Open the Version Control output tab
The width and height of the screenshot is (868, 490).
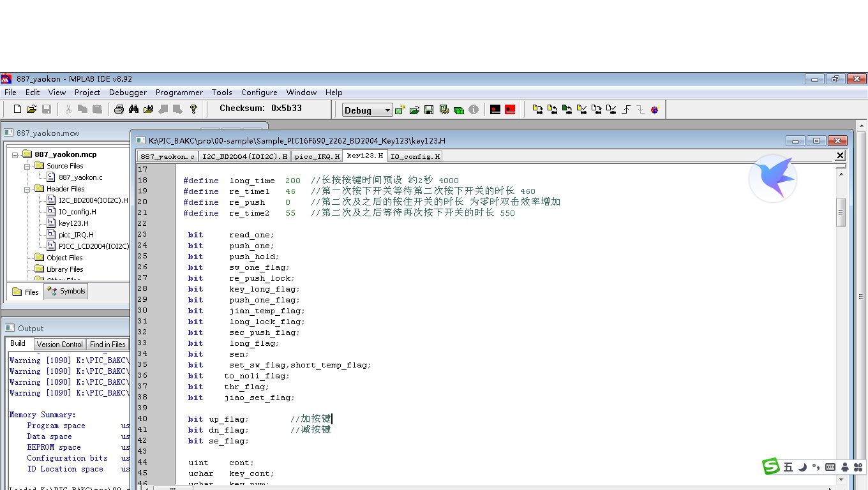tap(59, 345)
